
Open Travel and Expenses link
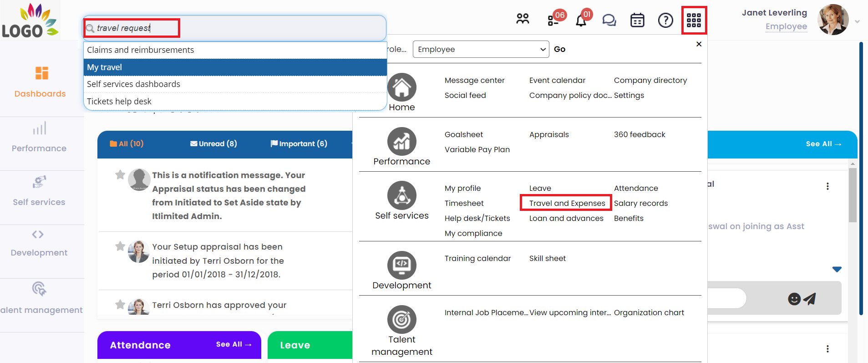tap(567, 203)
